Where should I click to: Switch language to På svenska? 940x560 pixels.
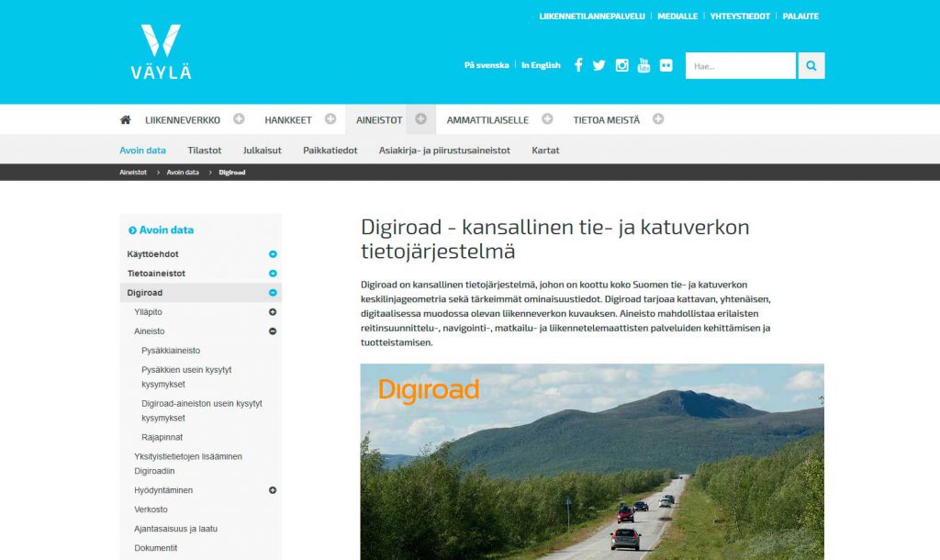[x=487, y=65]
